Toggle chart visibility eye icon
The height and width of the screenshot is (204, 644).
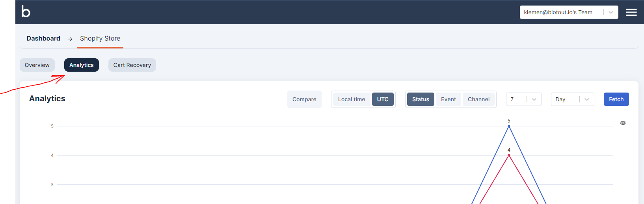coord(623,123)
